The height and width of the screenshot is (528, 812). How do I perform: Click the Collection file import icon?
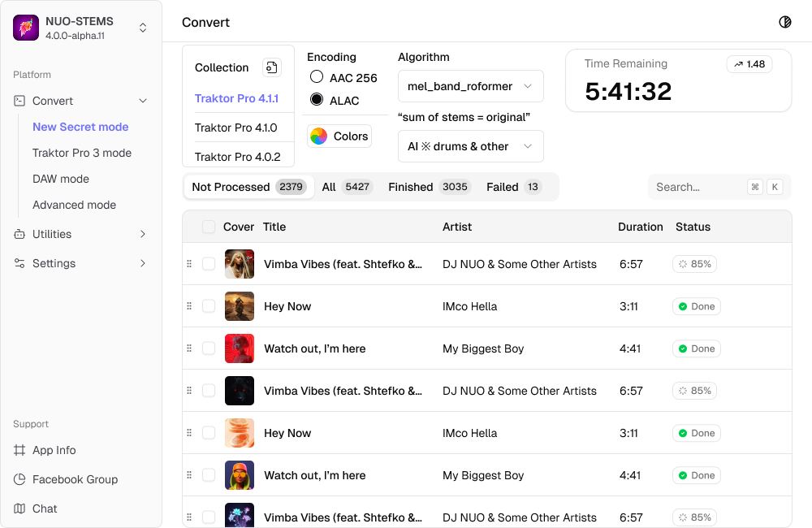pyautogui.click(x=271, y=67)
